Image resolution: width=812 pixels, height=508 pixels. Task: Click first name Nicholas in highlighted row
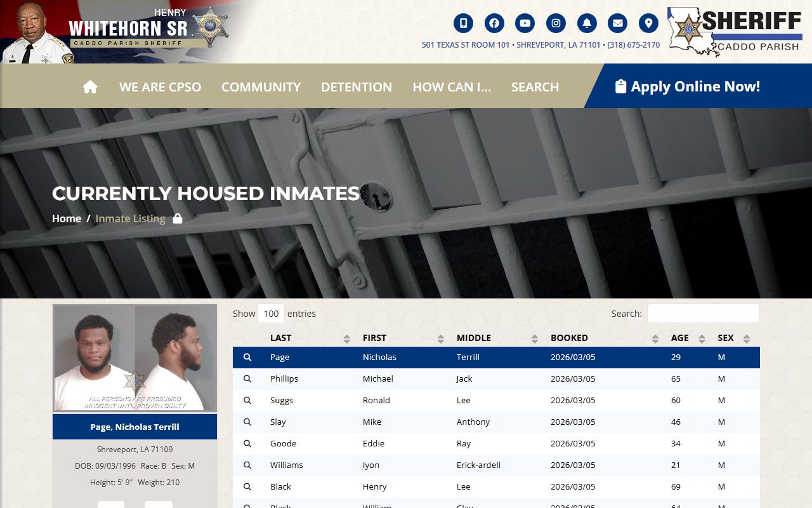[x=379, y=358]
